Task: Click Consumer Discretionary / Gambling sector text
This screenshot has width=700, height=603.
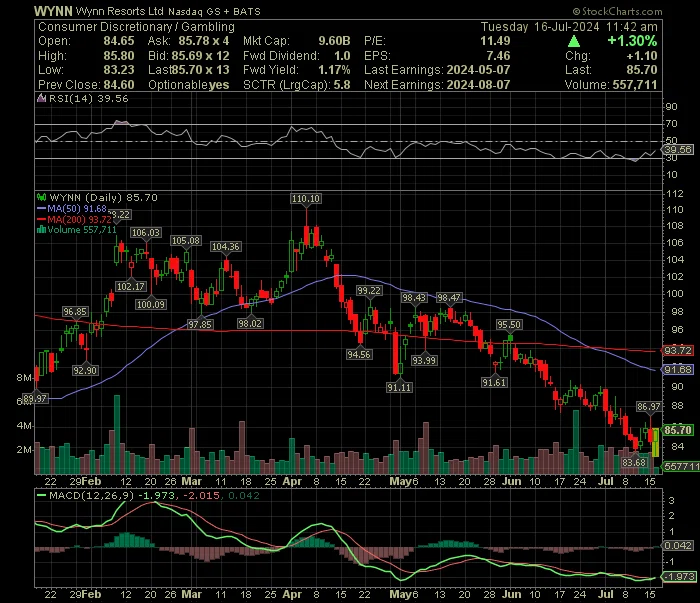Action: pos(136,27)
